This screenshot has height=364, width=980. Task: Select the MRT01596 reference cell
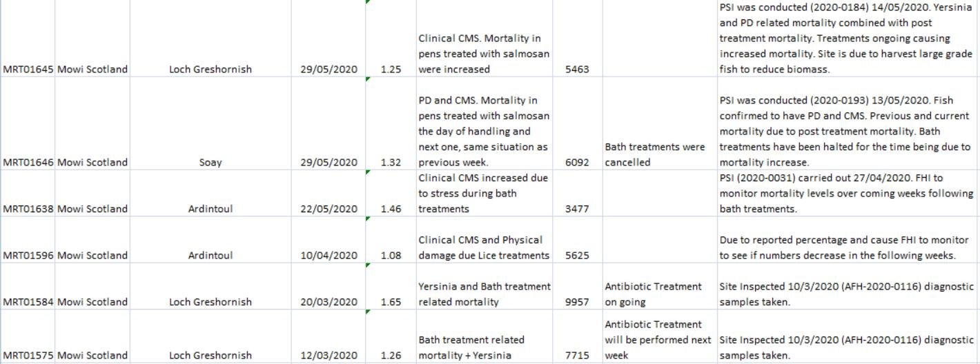point(28,255)
